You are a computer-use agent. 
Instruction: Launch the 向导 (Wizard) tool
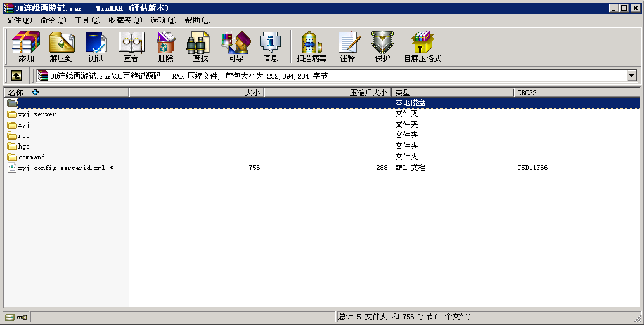click(x=235, y=46)
